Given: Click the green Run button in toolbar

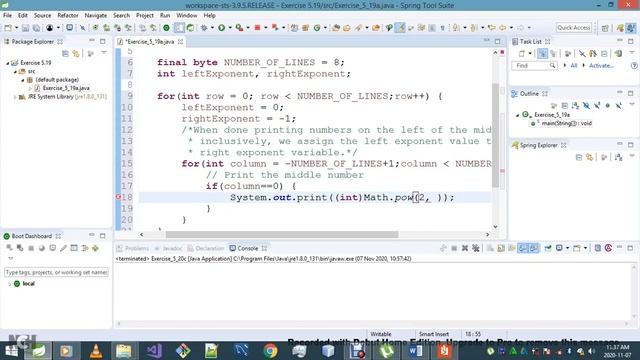Looking at the screenshot, I should 222,28.
